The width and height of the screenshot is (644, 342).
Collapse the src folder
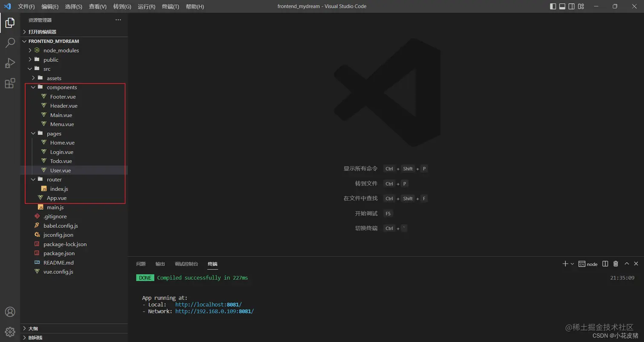(74, 69)
